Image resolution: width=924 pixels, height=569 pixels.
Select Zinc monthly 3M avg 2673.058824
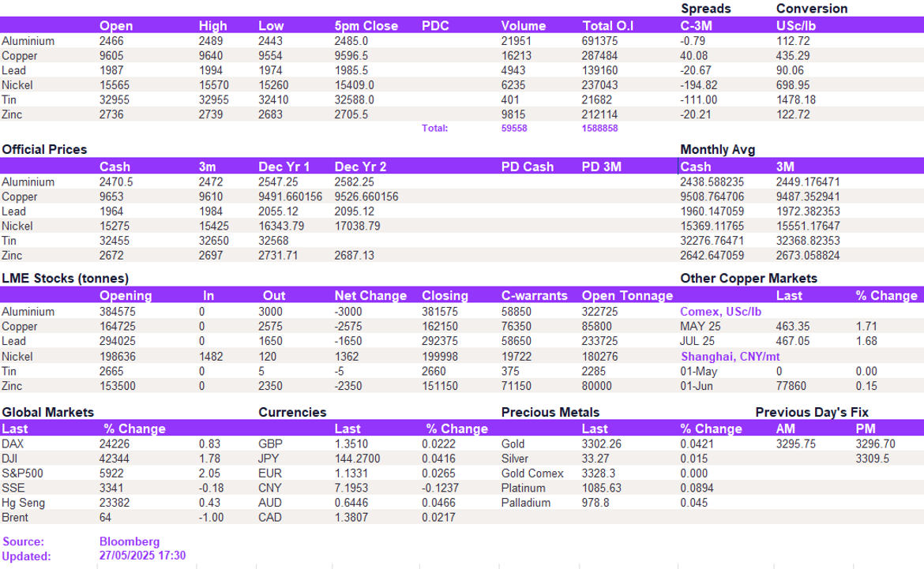click(807, 256)
